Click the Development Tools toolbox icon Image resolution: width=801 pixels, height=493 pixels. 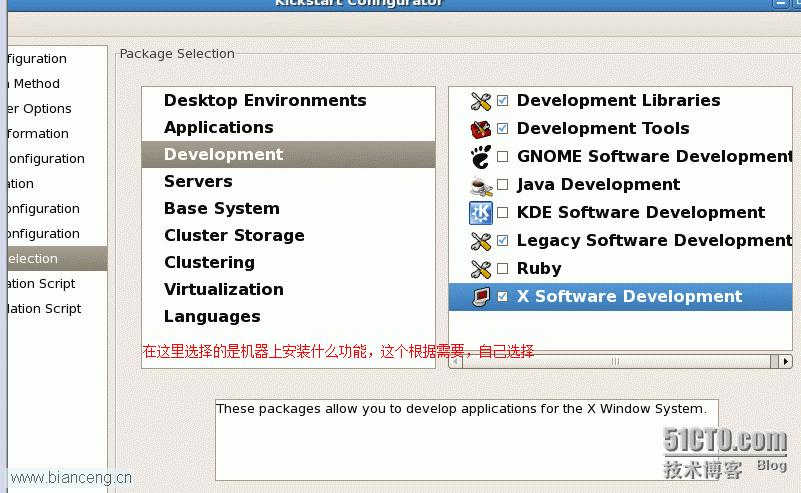click(480, 129)
